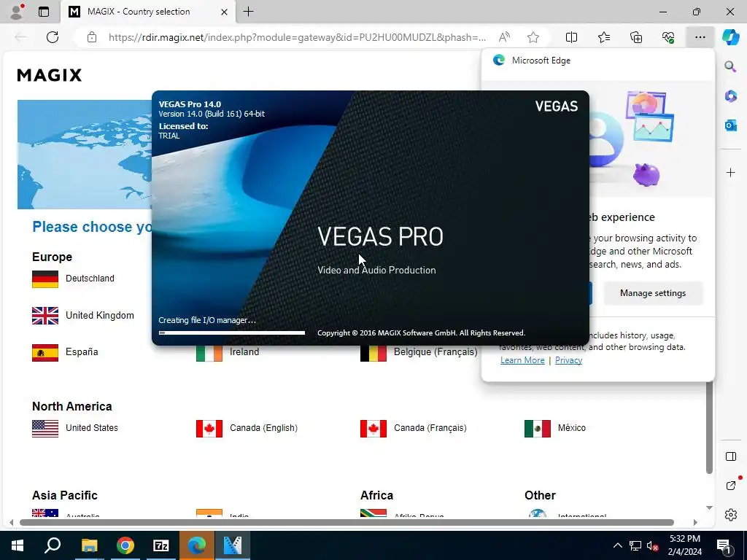Add a sidebar app with plus

[730, 172]
